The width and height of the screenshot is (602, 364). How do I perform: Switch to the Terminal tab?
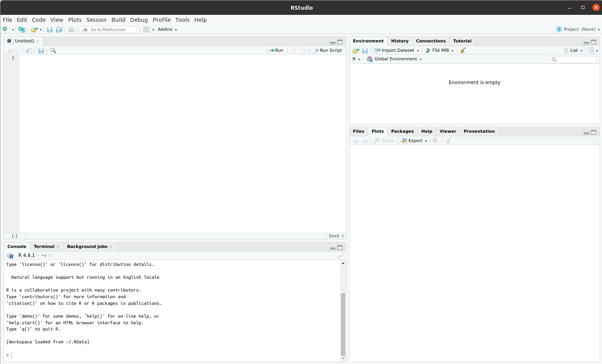(44, 246)
